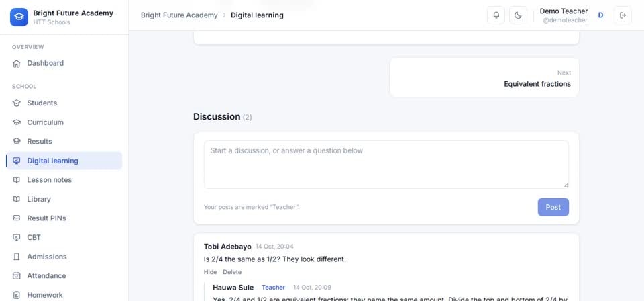
Task: Open the notifications bell
Action: 496,15
